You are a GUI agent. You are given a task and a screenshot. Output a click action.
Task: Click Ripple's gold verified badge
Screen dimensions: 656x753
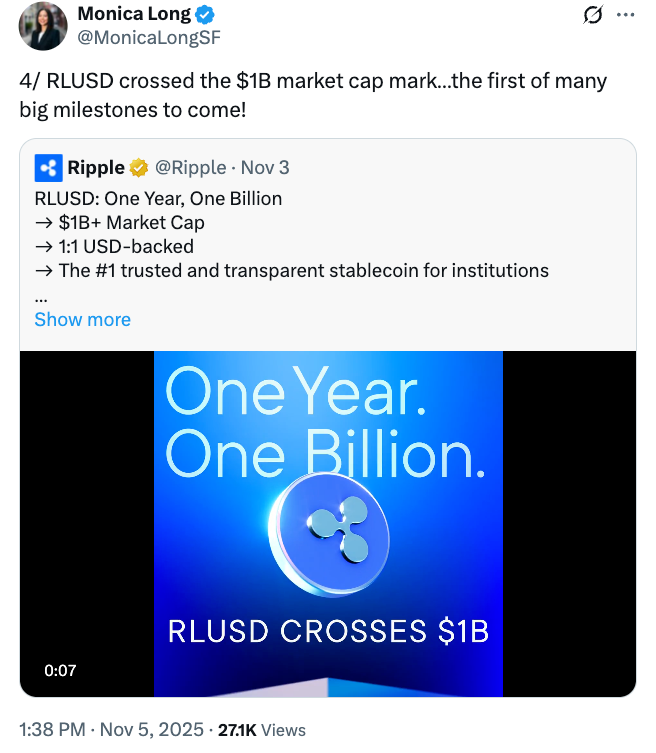[140, 167]
